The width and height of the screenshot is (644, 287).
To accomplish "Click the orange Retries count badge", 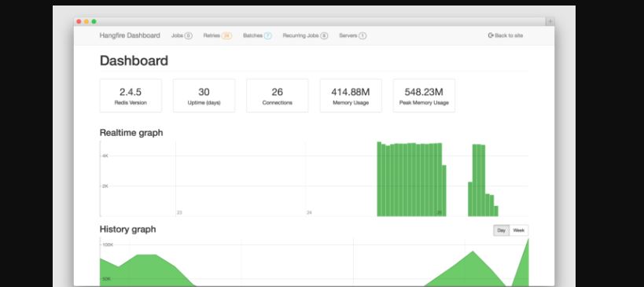I will [226, 35].
